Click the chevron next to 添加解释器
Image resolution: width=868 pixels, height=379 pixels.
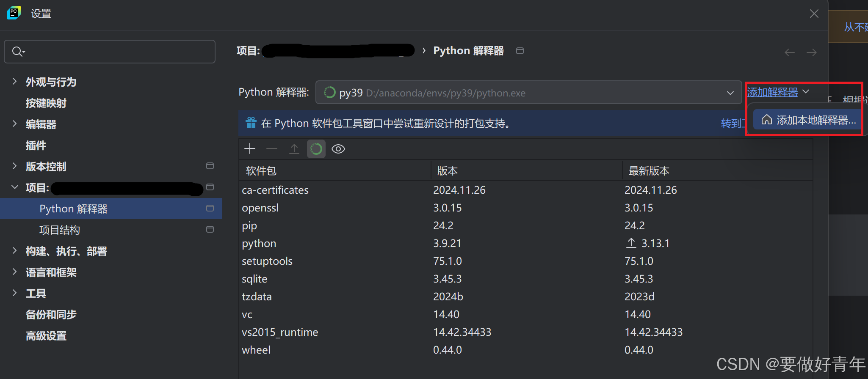(x=806, y=92)
